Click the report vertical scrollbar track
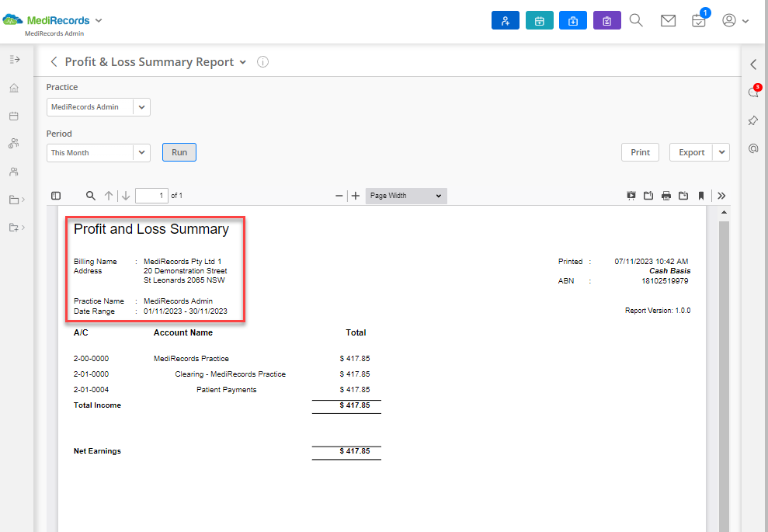Viewport: 768px width, 532px height. tap(724, 376)
